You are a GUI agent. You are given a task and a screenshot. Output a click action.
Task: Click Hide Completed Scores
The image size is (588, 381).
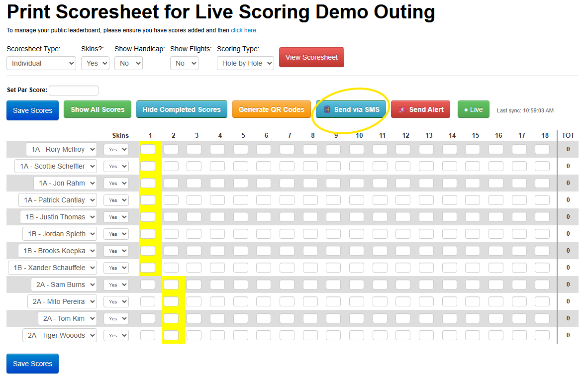pos(182,109)
